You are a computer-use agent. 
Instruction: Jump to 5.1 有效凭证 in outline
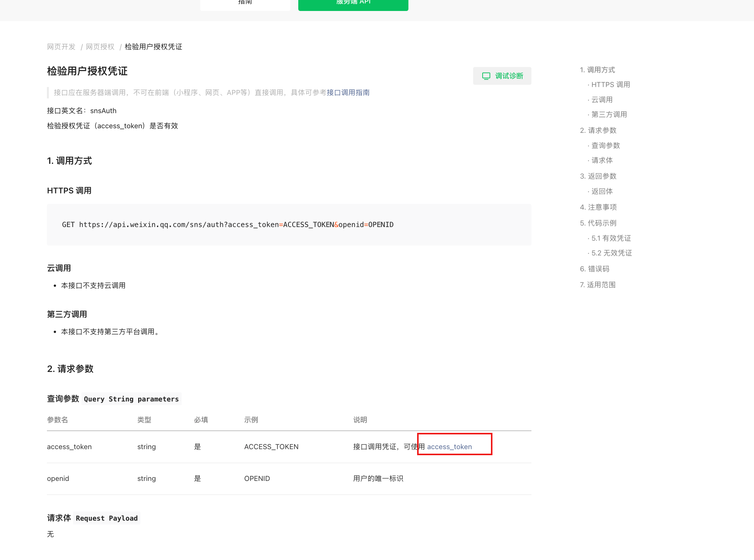611,238
